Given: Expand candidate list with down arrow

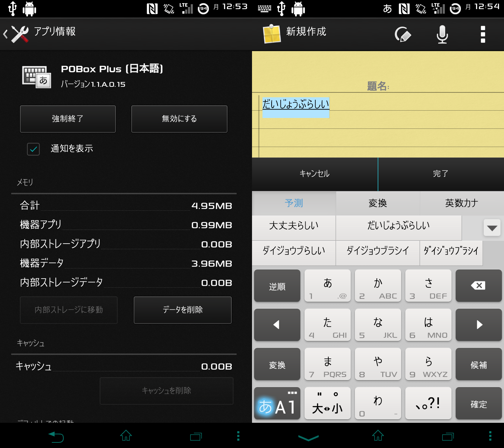Looking at the screenshot, I should point(492,228).
